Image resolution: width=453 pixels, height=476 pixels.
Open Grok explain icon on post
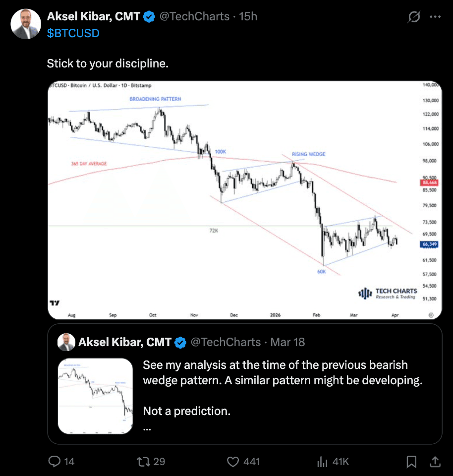click(413, 17)
